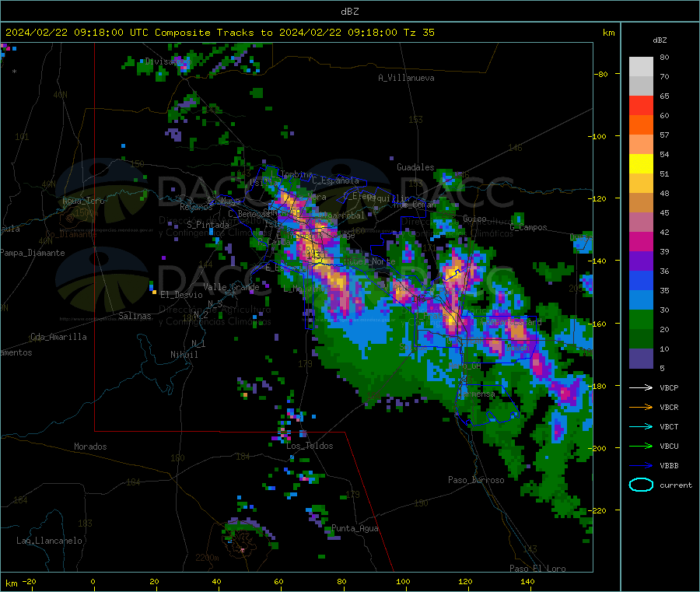
Task: Click the El_Desvio map label
Action: 181,295
